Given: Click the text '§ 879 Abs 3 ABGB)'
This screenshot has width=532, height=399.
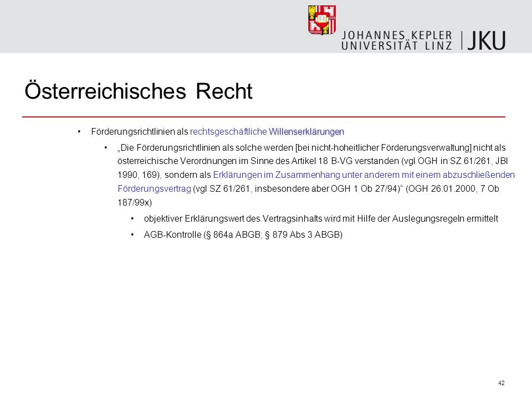Looking at the screenshot, I should point(304,235).
